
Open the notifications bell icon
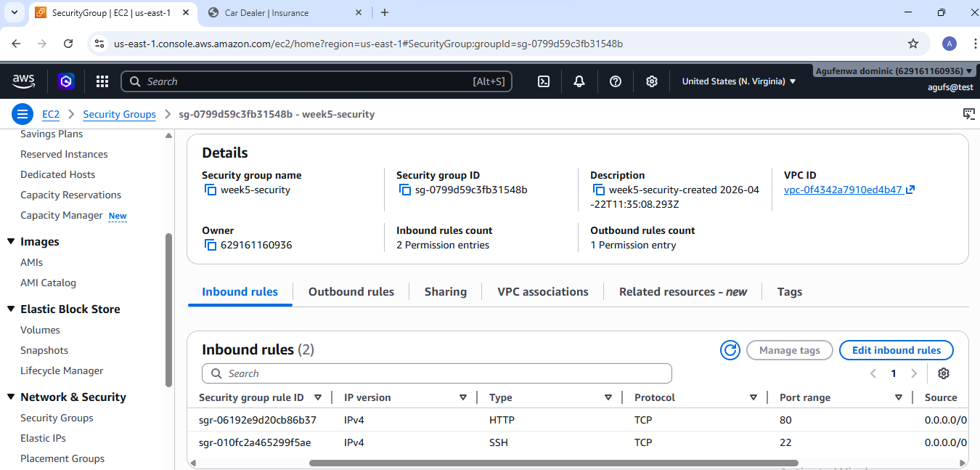[x=579, y=81]
